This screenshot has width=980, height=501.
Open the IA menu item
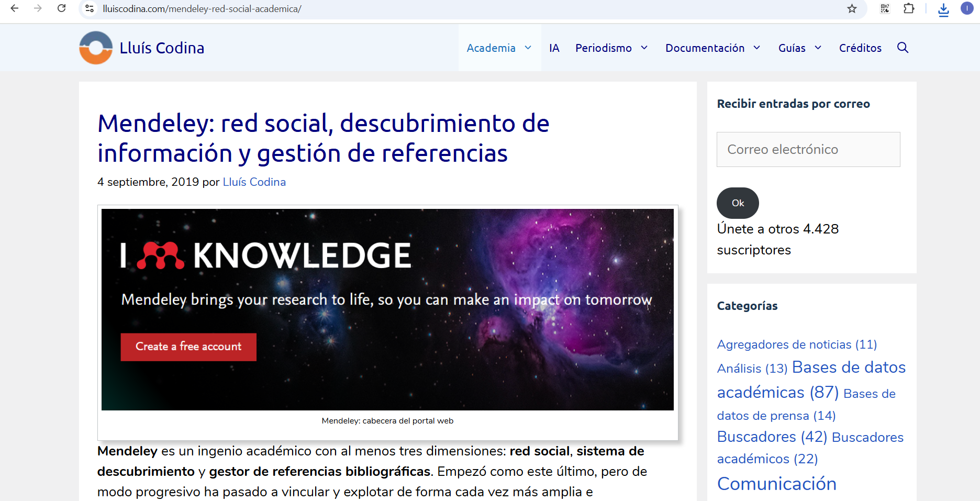tap(554, 48)
